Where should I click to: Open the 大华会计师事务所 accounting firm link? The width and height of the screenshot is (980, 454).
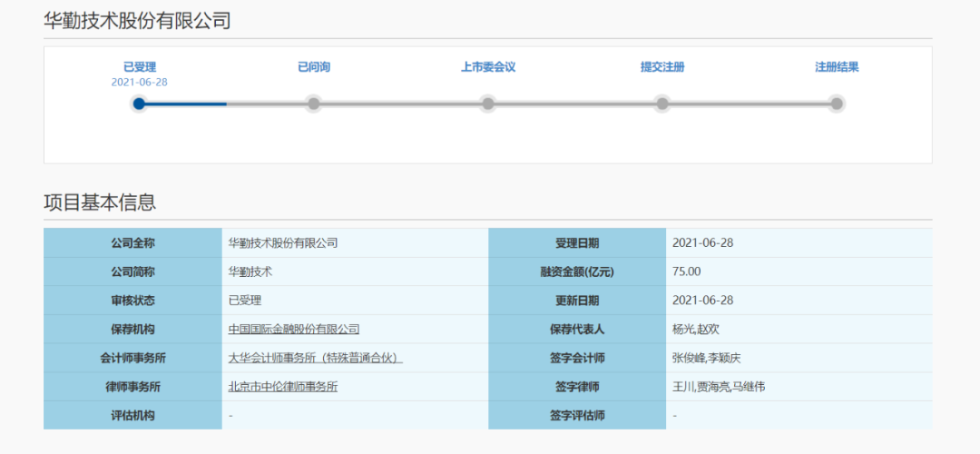[315, 358]
